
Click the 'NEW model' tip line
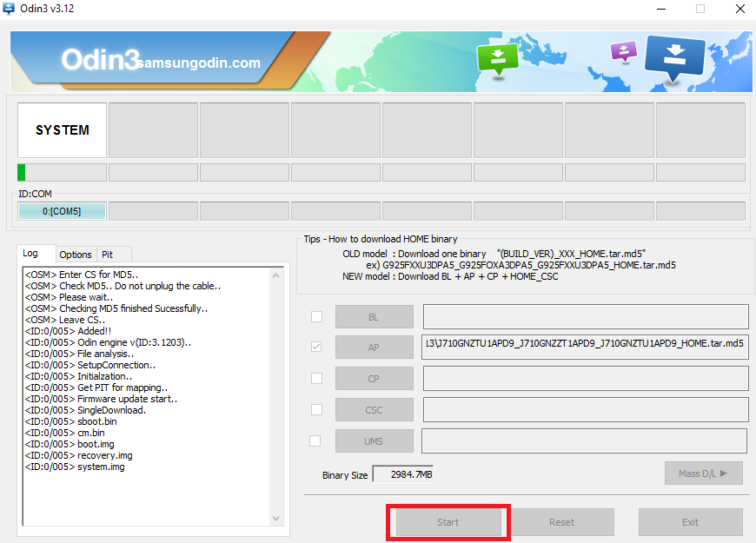pyautogui.click(x=450, y=276)
